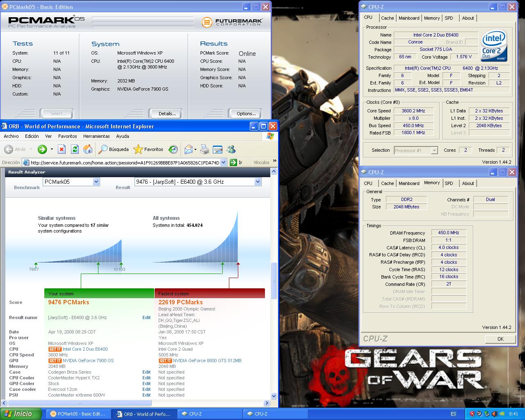This screenshot has width=525, height=420.
Task: Open the Ayuda menu
Action: tap(123, 136)
